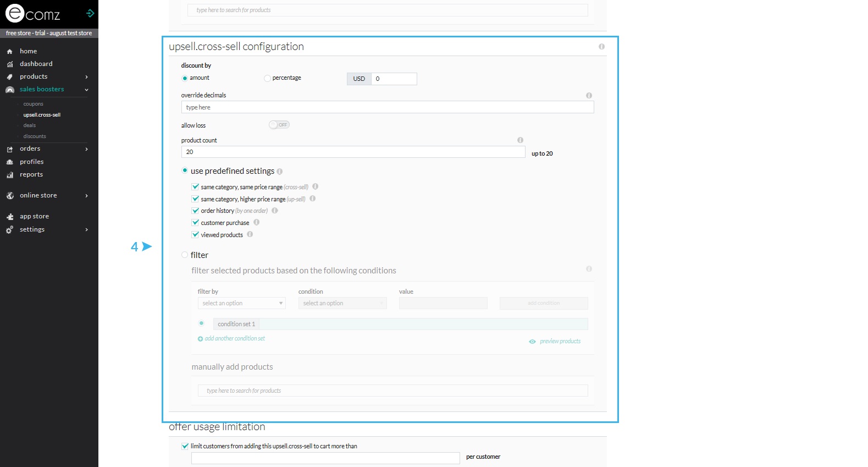Viewport: 868px width, 467px height.
Task: Select the percentage discount radio button
Action: [x=267, y=78]
